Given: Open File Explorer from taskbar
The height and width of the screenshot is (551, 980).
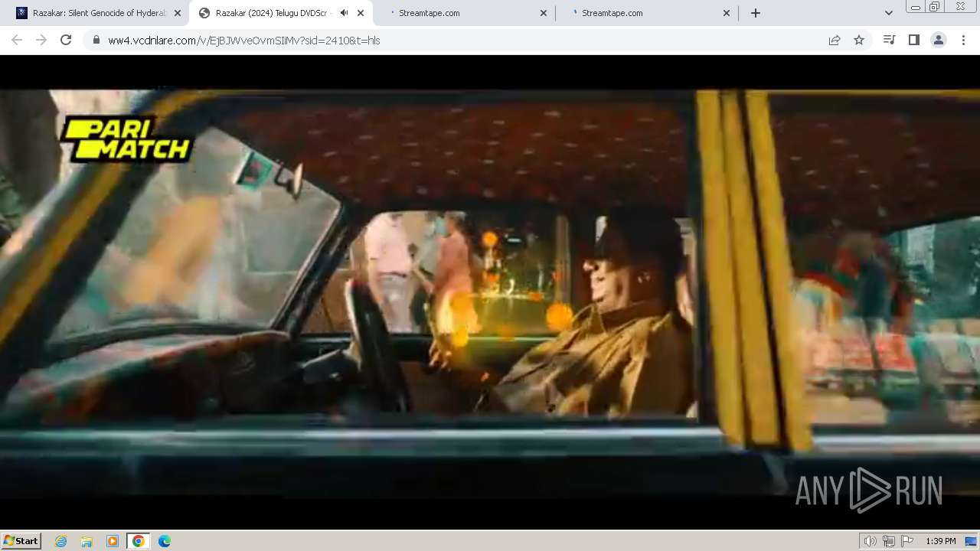Looking at the screenshot, I should tap(87, 541).
